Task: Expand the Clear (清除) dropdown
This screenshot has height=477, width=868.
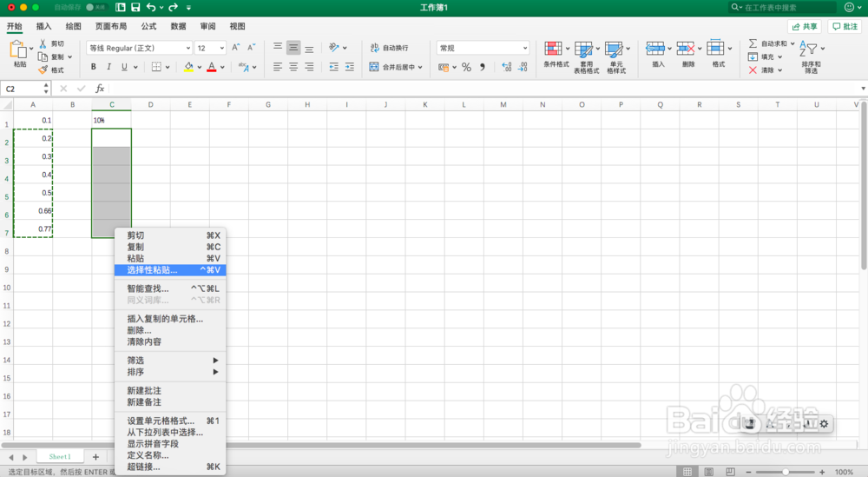Action: 780,70
